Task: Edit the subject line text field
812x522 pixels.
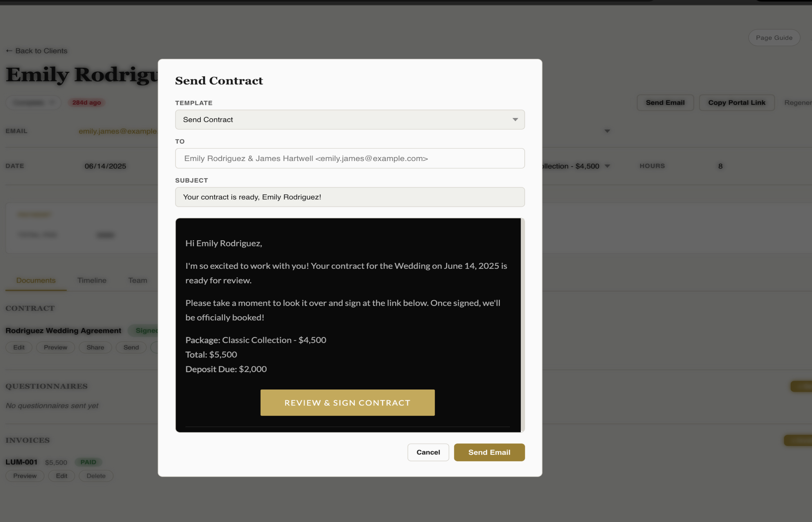Action: [349, 197]
